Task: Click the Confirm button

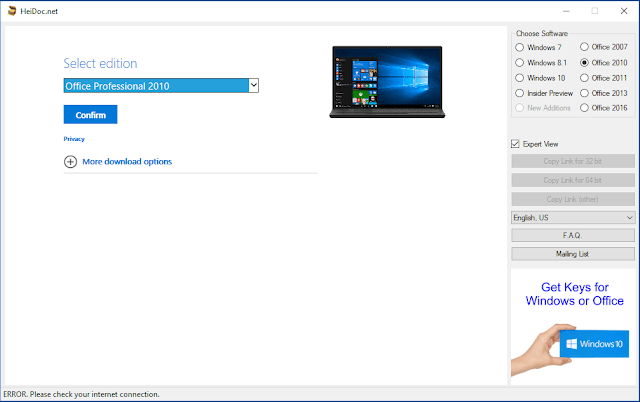Action: click(x=90, y=115)
